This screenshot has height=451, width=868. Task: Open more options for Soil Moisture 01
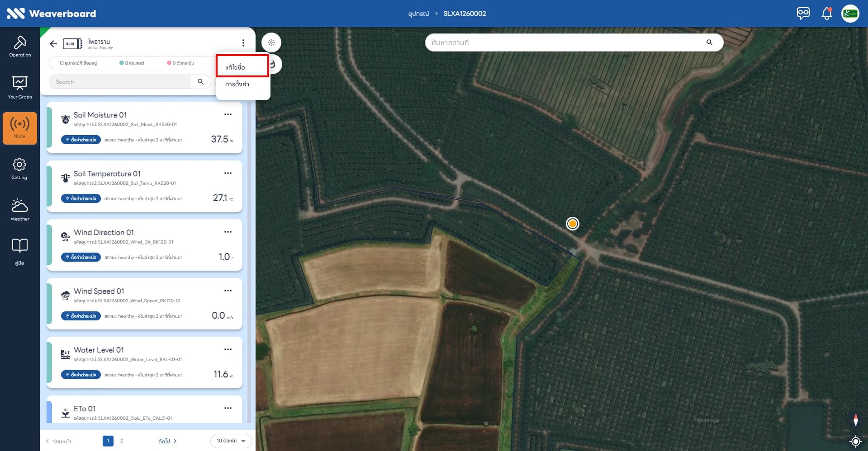tap(228, 114)
